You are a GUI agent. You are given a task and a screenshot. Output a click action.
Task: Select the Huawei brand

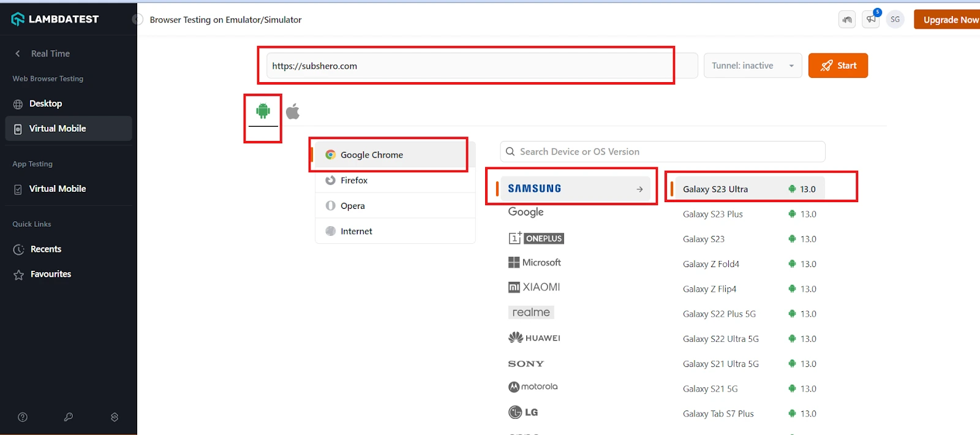[x=534, y=338]
